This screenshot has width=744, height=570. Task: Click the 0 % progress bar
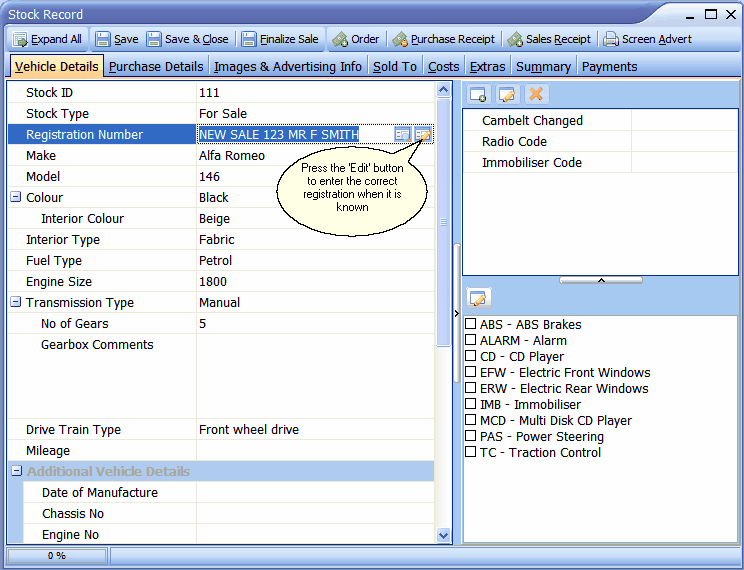(x=57, y=556)
